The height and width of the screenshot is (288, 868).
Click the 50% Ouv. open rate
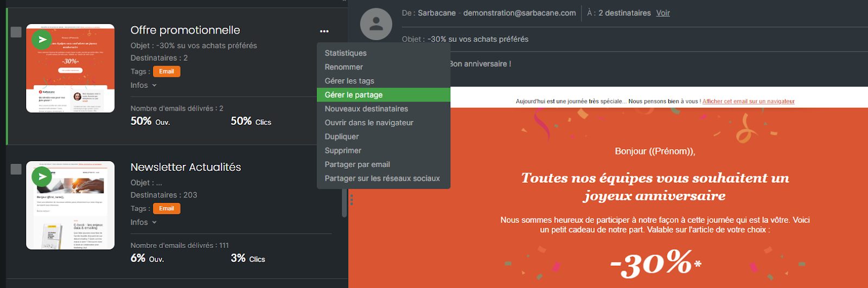[x=150, y=121]
